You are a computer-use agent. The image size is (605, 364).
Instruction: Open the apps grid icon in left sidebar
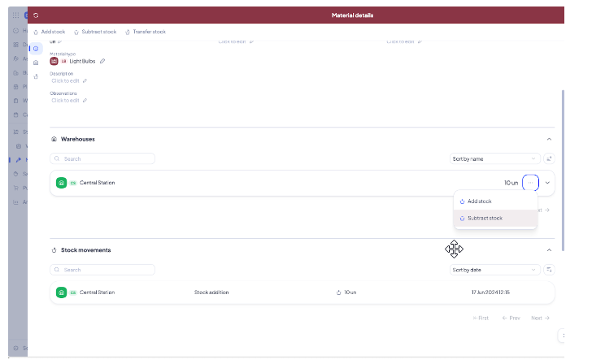[15, 15]
